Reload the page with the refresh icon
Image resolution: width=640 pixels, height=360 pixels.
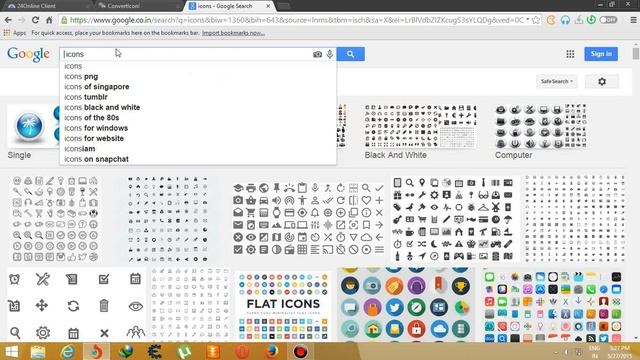pyautogui.click(x=36, y=20)
